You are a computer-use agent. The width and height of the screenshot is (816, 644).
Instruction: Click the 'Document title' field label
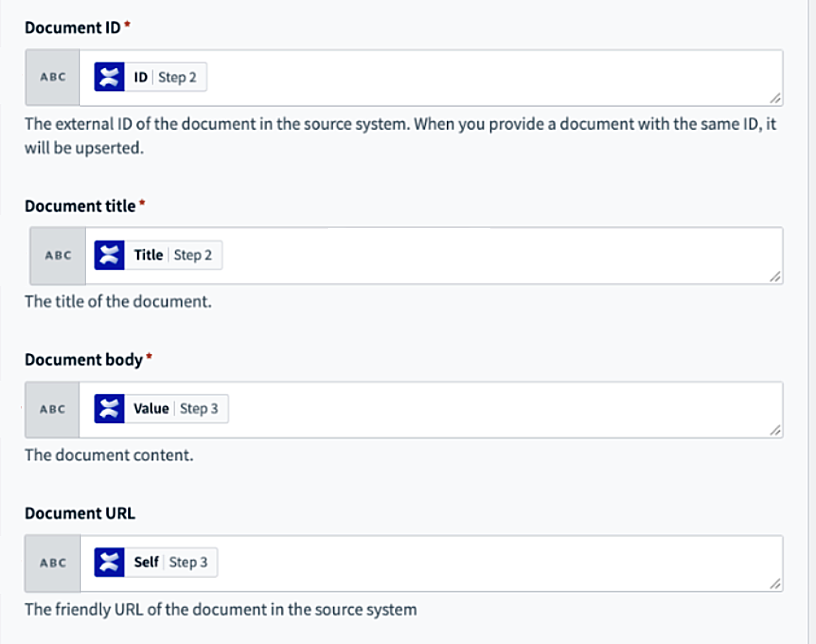pyautogui.click(x=80, y=206)
